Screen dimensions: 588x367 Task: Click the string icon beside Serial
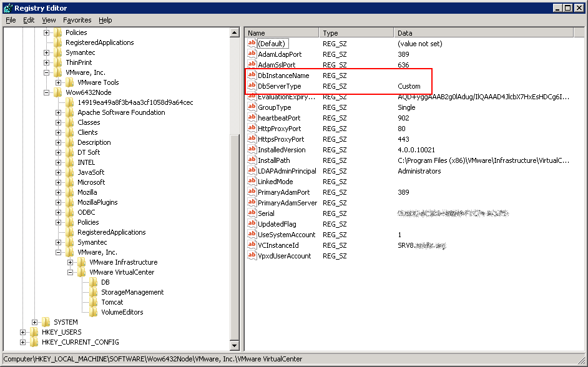(252, 213)
